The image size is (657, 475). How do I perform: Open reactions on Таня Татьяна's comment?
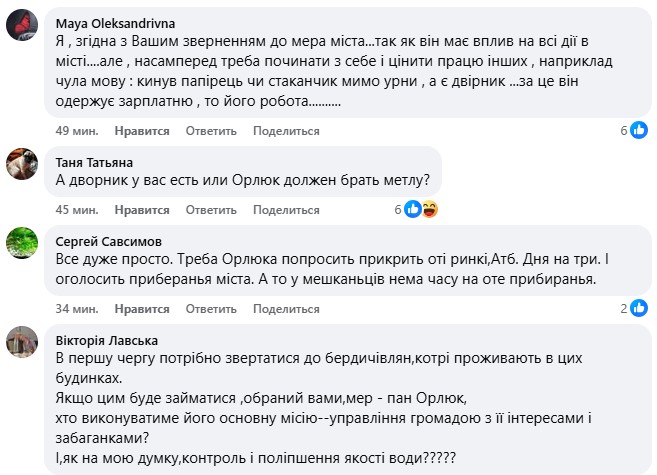click(x=420, y=209)
